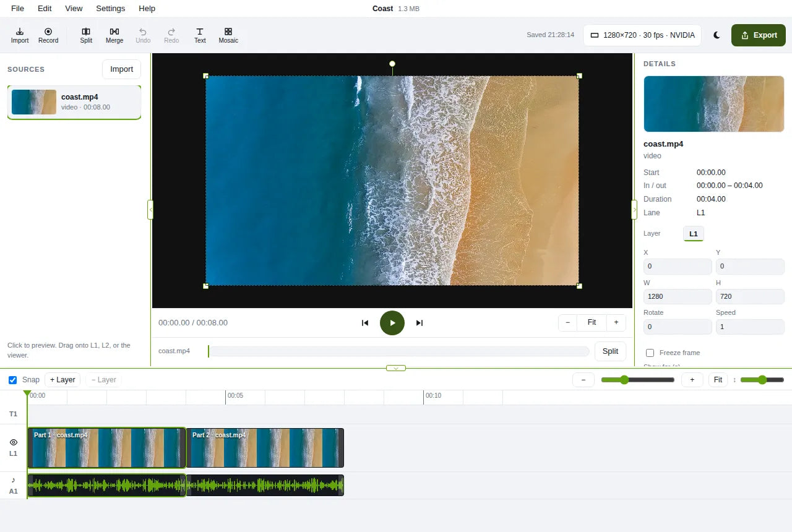Fit the timeline with Fit button

coord(718,380)
